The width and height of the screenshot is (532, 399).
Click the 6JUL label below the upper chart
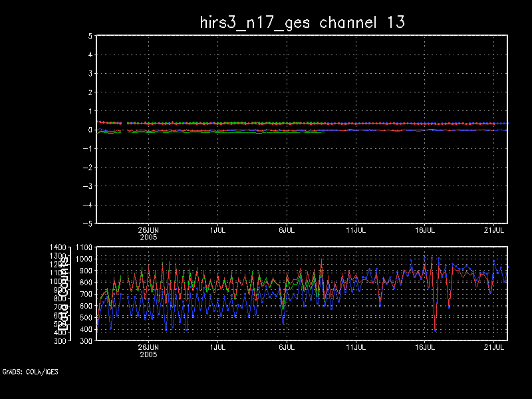[287, 229]
